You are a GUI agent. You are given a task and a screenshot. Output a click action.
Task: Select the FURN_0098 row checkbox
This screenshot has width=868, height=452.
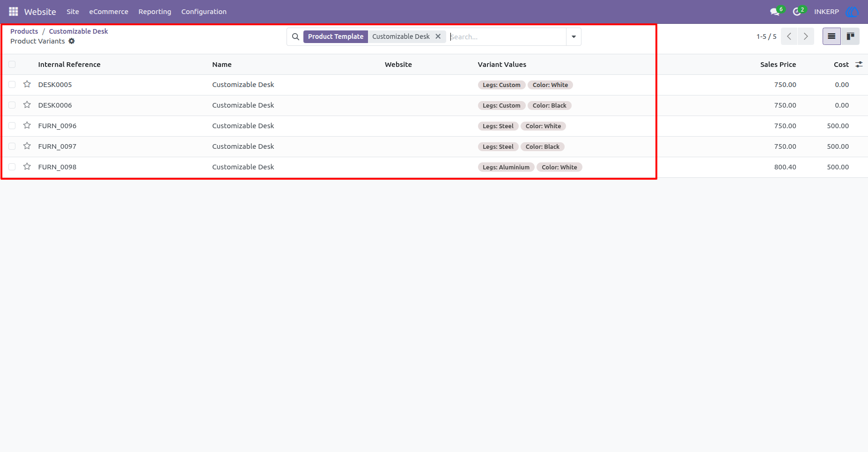[x=12, y=167]
